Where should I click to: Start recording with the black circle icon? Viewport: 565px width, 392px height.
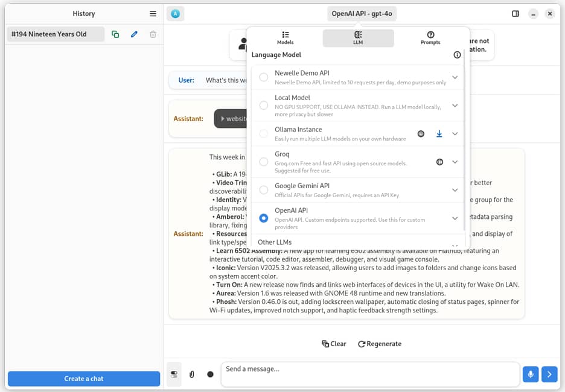pos(211,375)
